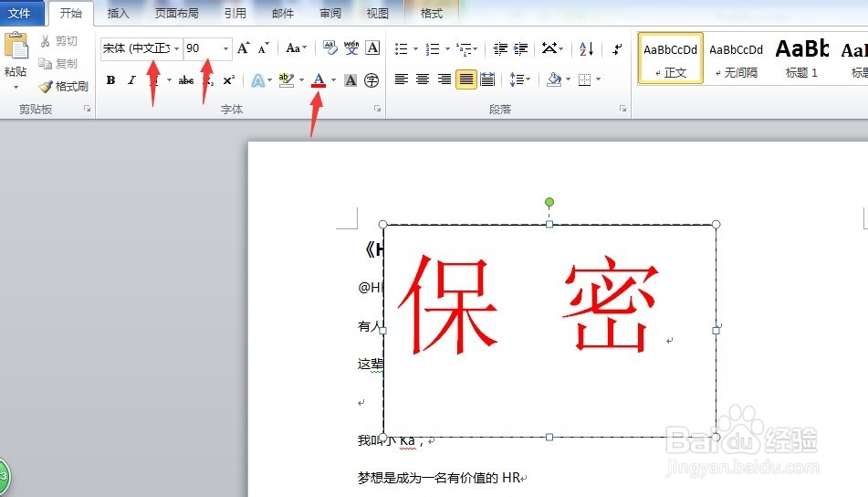Toggle character shading A icon
This screenshot has height=497, width=868.
point(350,81)
